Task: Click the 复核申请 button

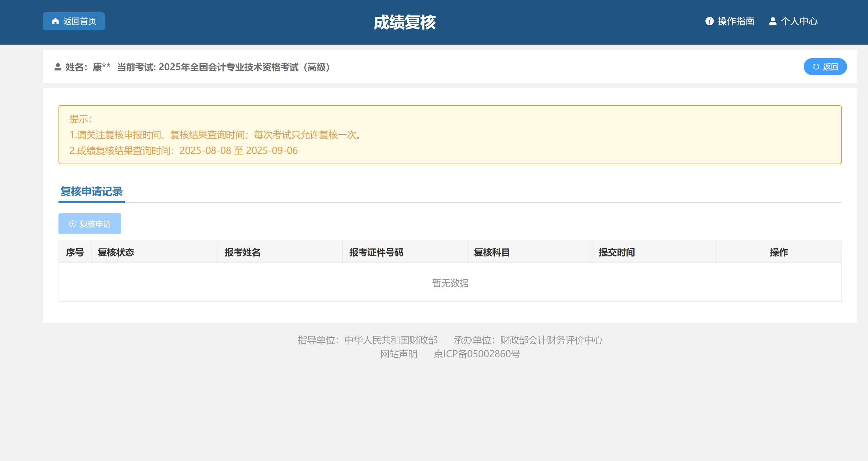Action: click(90, 224)
